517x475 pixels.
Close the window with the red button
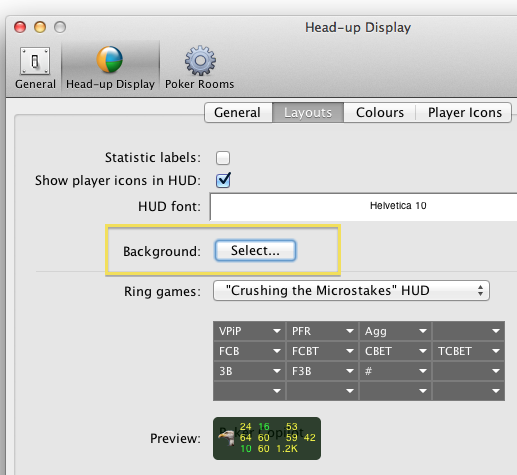tap(20, 27)
